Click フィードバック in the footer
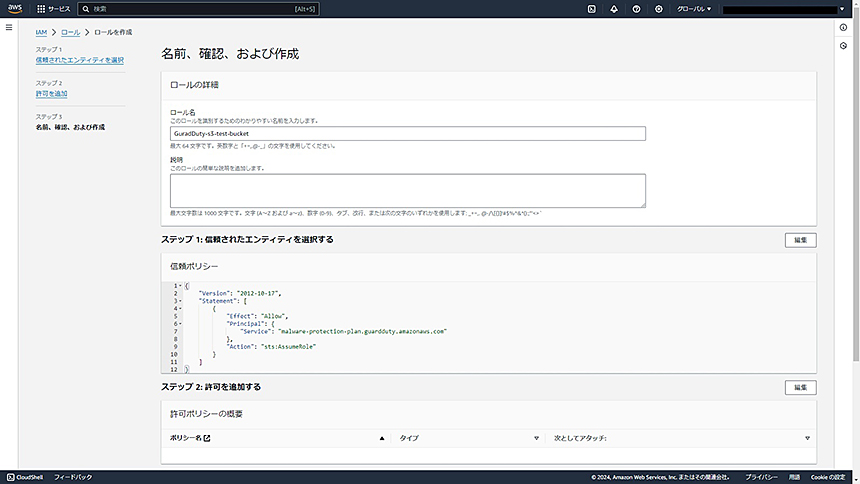Viewport: 860px width, 484px height. coord(73,477)
